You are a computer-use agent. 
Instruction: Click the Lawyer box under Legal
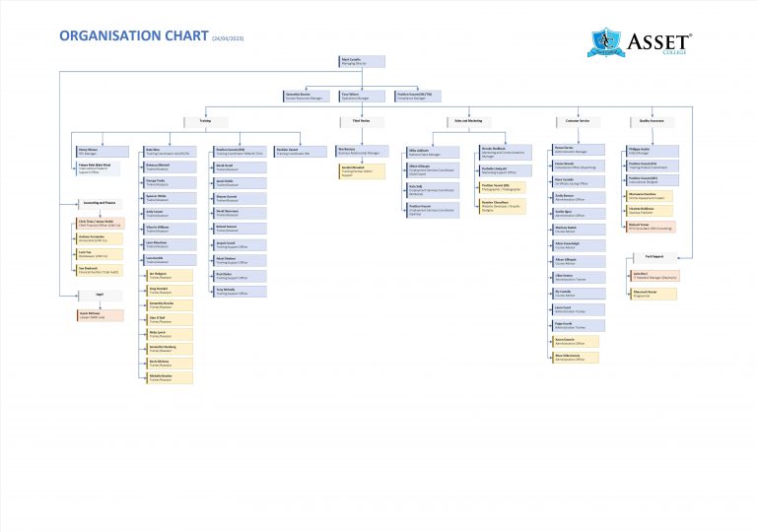point(100,314)
